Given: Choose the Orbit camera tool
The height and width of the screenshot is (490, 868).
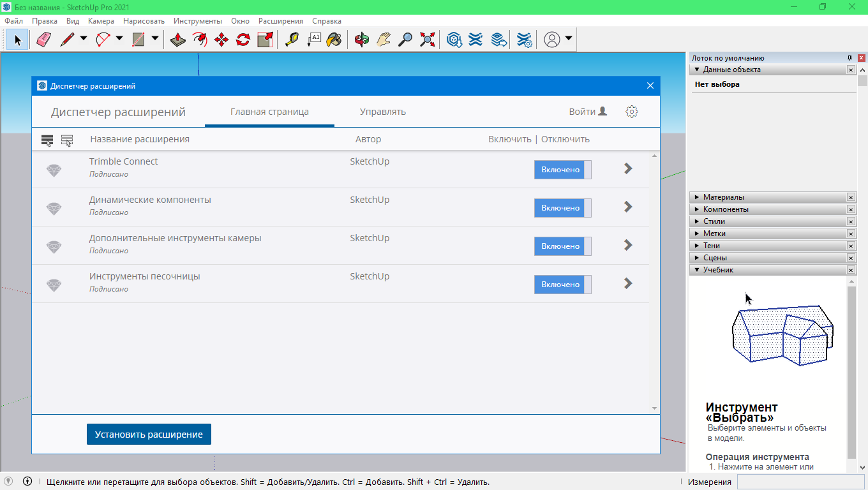Looking at the screenshot, I should click(362, 40).
